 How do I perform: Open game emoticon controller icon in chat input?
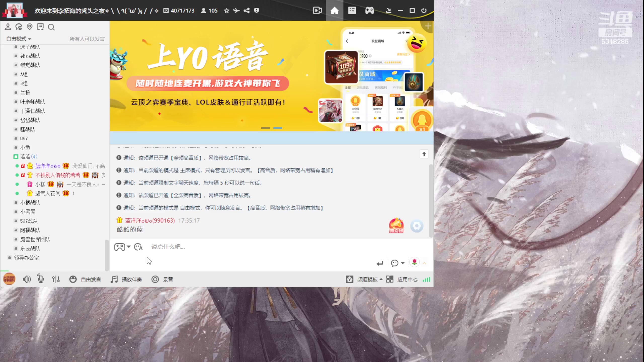click(x=119, y=247)
